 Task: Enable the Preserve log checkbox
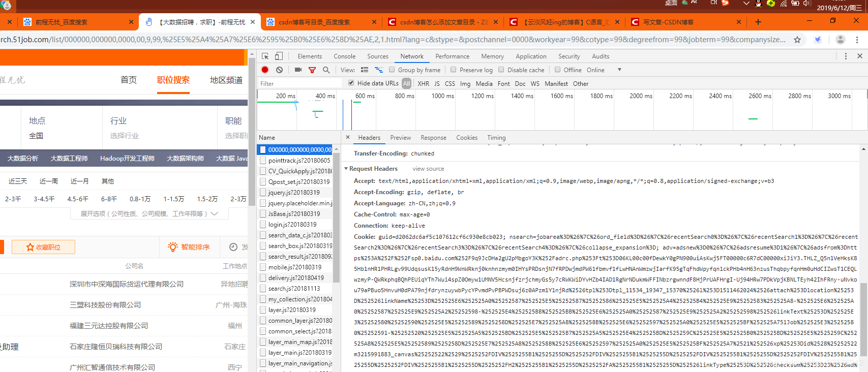click(x=454, y=70)
